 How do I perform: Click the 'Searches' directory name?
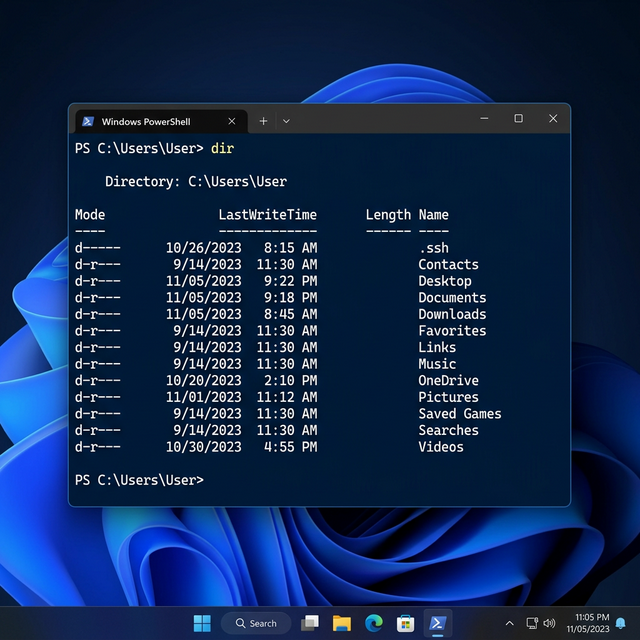pos(449,430)
